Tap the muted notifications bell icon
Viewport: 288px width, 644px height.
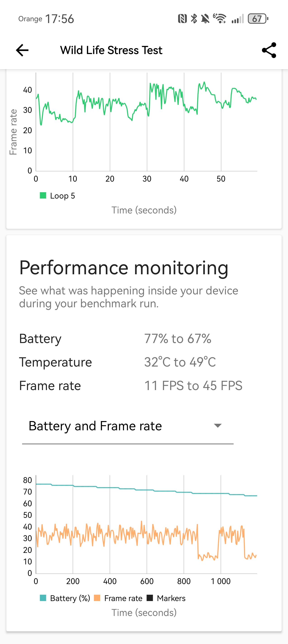(x=205, y=19)
